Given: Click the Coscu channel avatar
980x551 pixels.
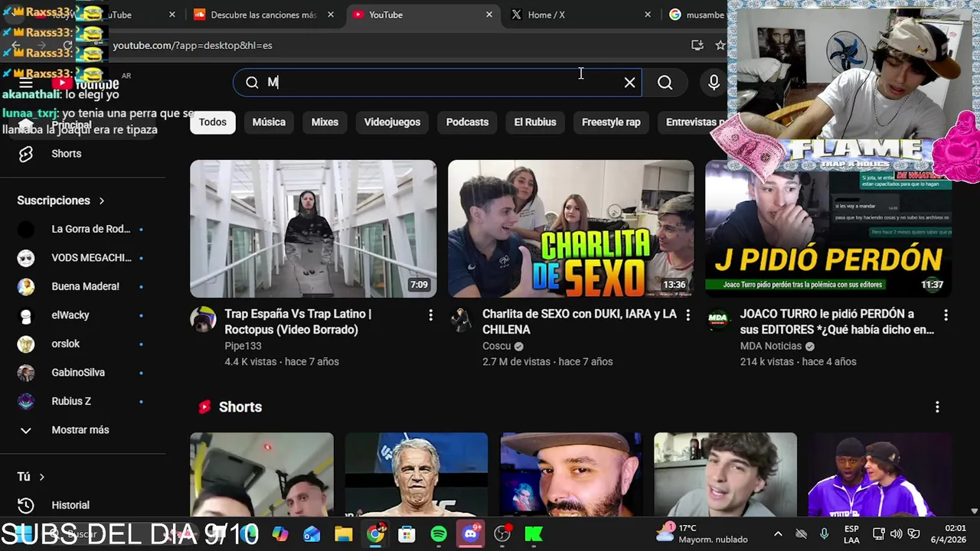Looking at the screenshot, I should point(461,319).
